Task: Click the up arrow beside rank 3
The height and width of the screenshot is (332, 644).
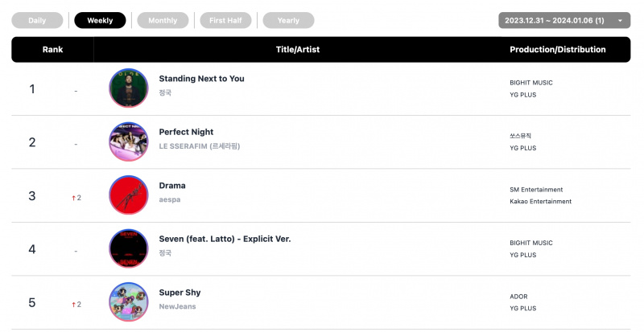Action: click(73, 198)
